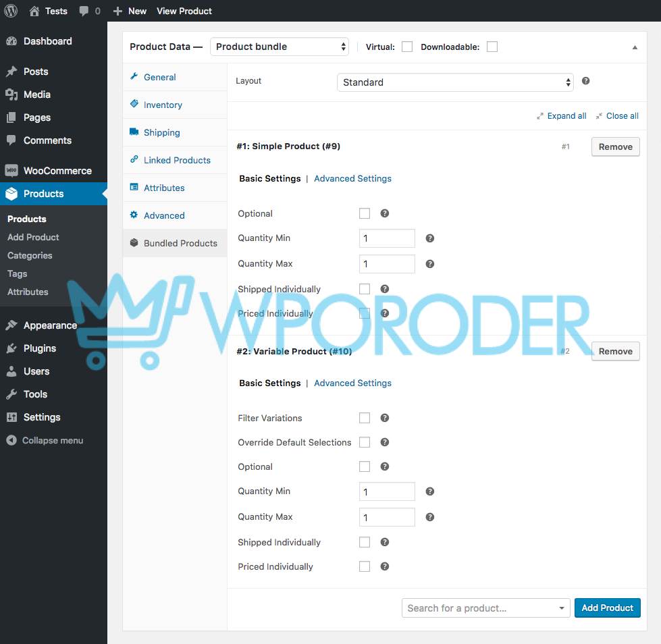Tick Optional for Variable Product #10
Viewport: 661px width, 644px height.
coord(365,466)
